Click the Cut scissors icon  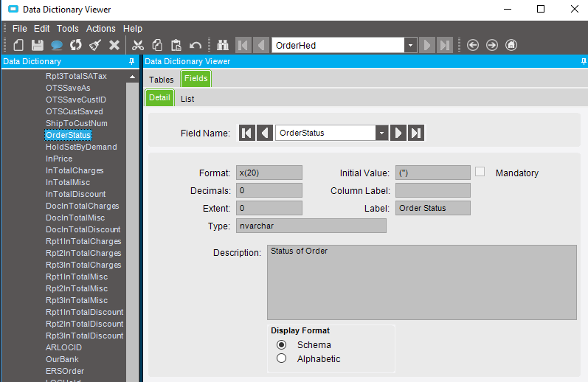[x=137, y=45]
